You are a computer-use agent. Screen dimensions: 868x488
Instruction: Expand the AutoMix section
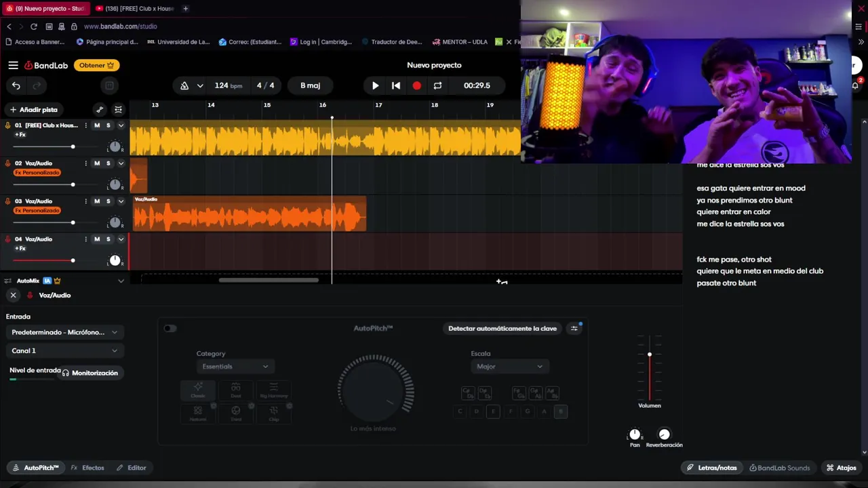tap(121, 281)
